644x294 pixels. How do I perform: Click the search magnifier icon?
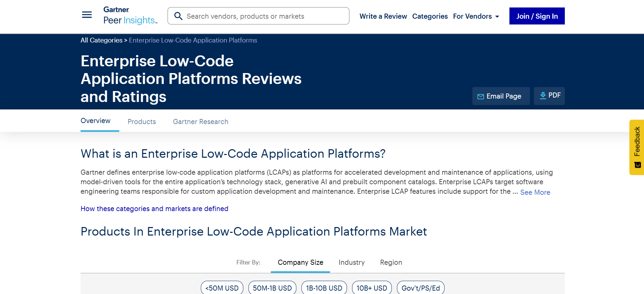[x=178, y=16]
